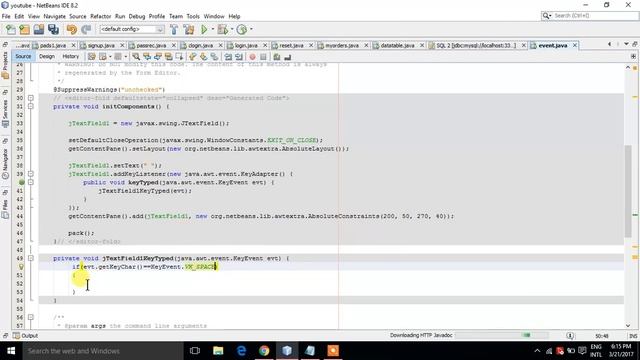The width and height of the screenshot is (640, 360).
Task: Click the Search the web and Windows box
Action: click(x=102, y=351)
